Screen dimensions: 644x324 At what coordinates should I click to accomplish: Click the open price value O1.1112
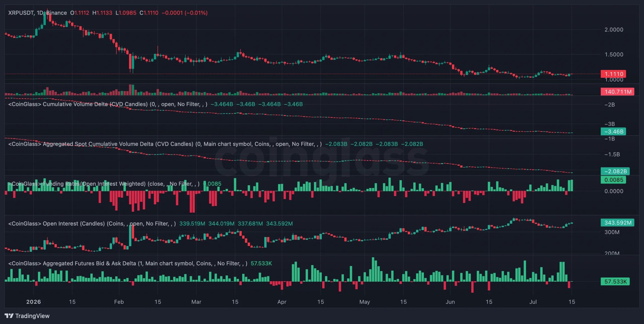(79, 13)
